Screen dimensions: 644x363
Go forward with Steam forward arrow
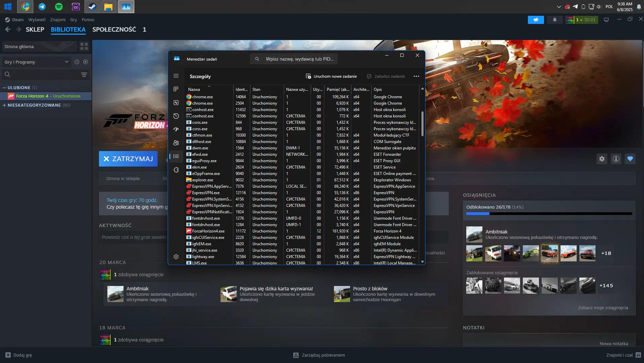pos(19,30)
